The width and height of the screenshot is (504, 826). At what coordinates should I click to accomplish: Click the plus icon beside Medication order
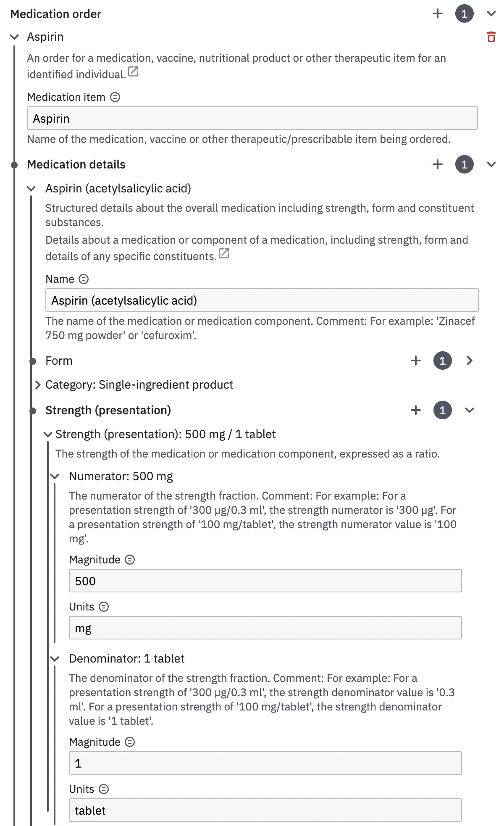point(438,14)
